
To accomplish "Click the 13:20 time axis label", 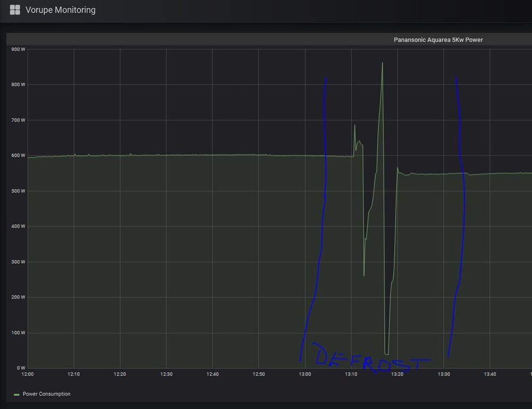I will [x=397, y=374].
